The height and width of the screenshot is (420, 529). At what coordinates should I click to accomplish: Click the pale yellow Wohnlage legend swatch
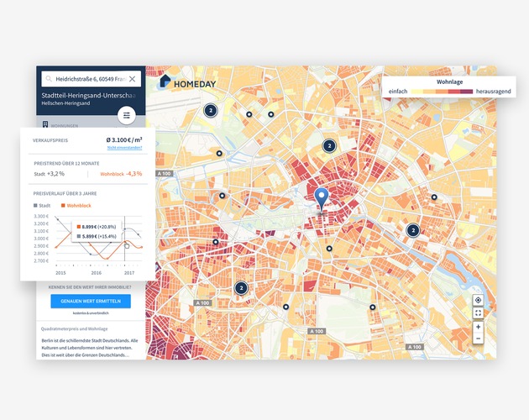click(417, 92)
